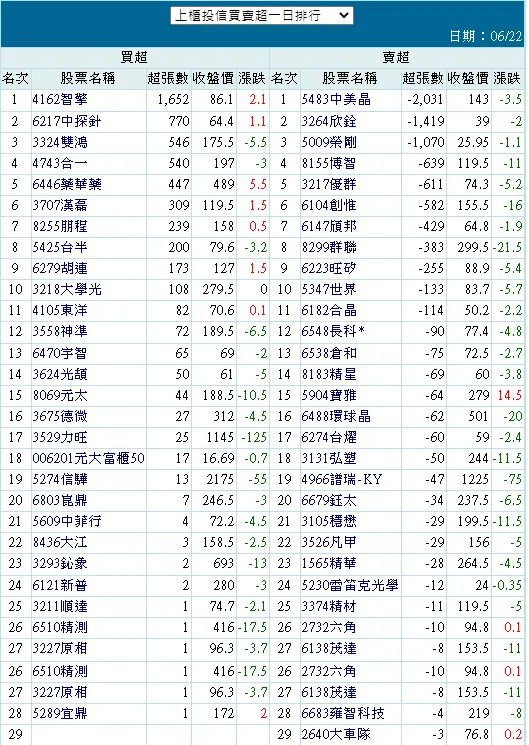Click stock 3526凡甲

(x=329, y=542)
